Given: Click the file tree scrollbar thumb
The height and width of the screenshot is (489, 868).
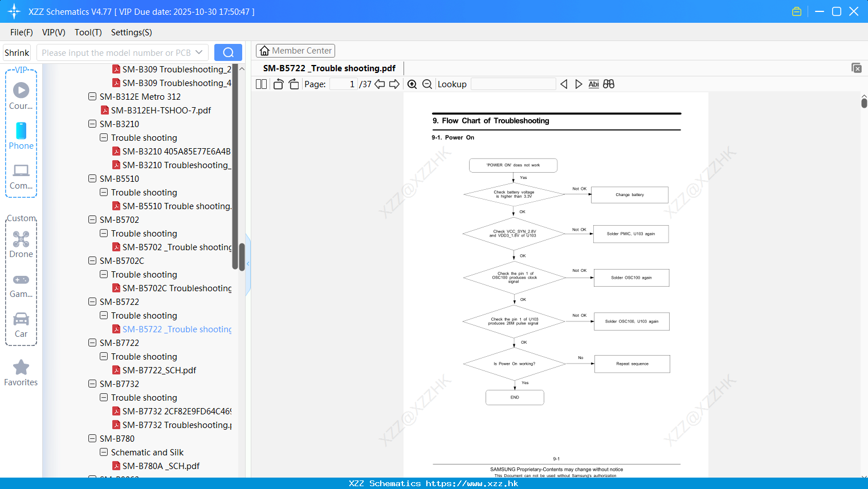Looking at the screenshot, I should pos(242,256).
